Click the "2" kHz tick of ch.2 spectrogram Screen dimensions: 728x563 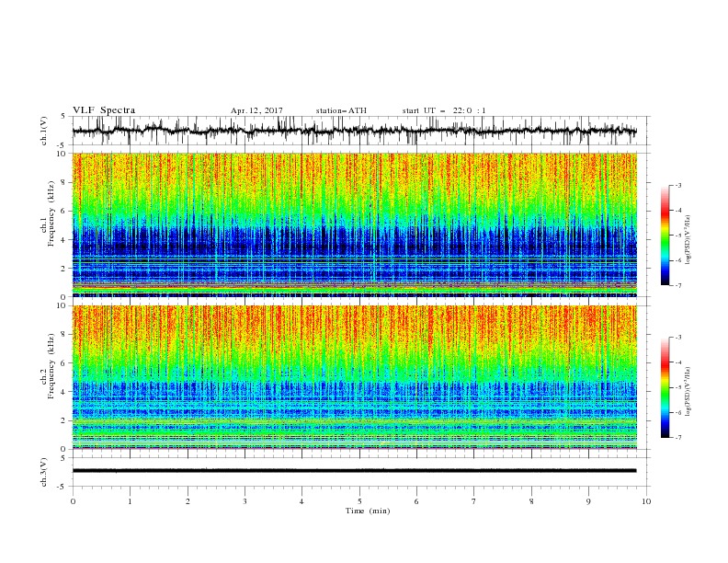[65, 420]
